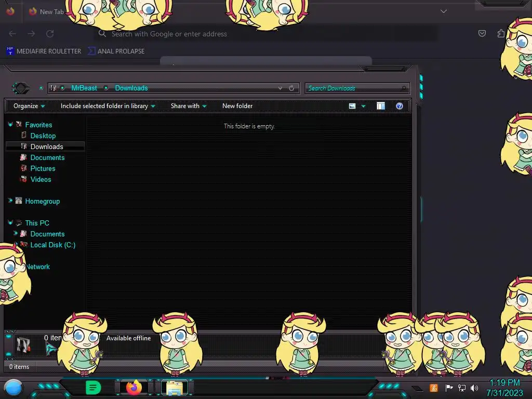Change your view icon button

coord(352,106)
